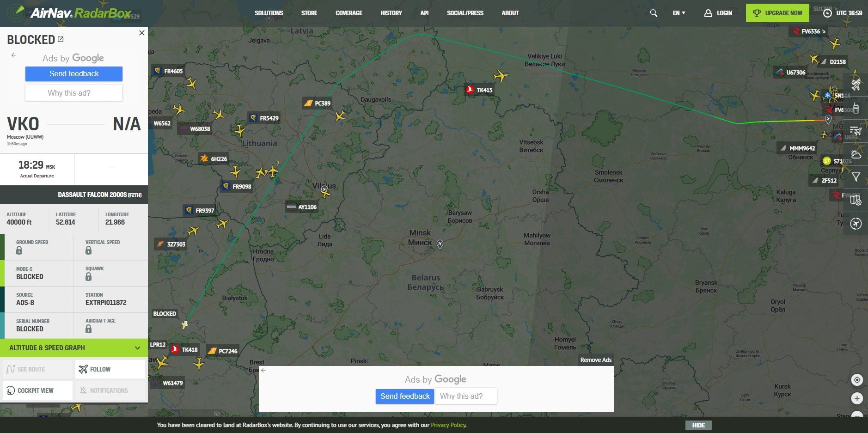The height and width of the screenshot is (433, 868).
Task: Open the weather icon in map sidebar
Action: [x=856, y=154]
